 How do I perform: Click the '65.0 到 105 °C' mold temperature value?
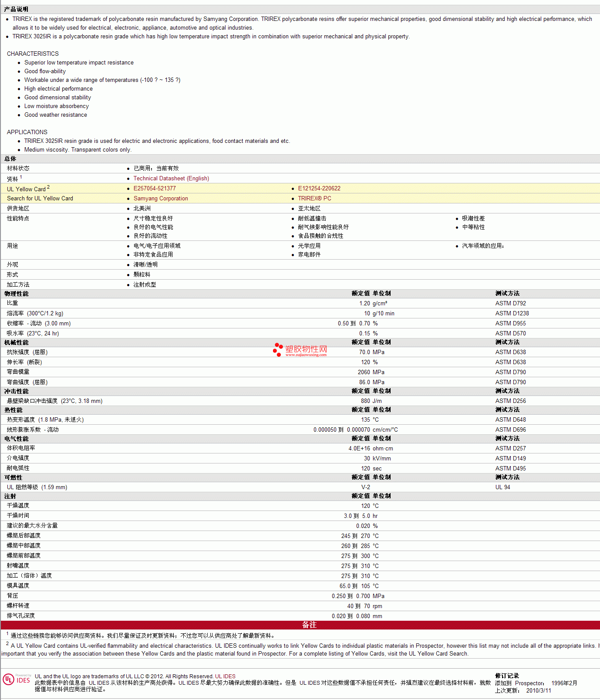tap(359, 586)
